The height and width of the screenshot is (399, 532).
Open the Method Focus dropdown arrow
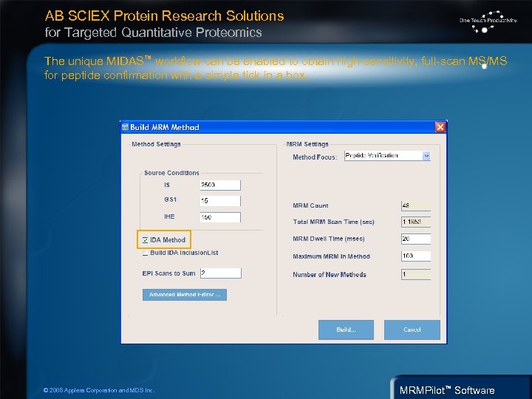[426, 156]
